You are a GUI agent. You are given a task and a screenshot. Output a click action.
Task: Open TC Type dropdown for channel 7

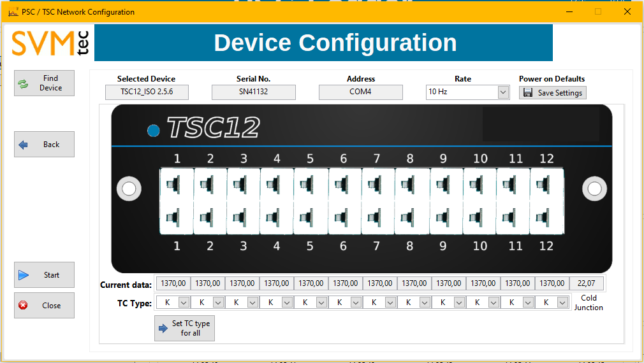[x=390, y=302]
